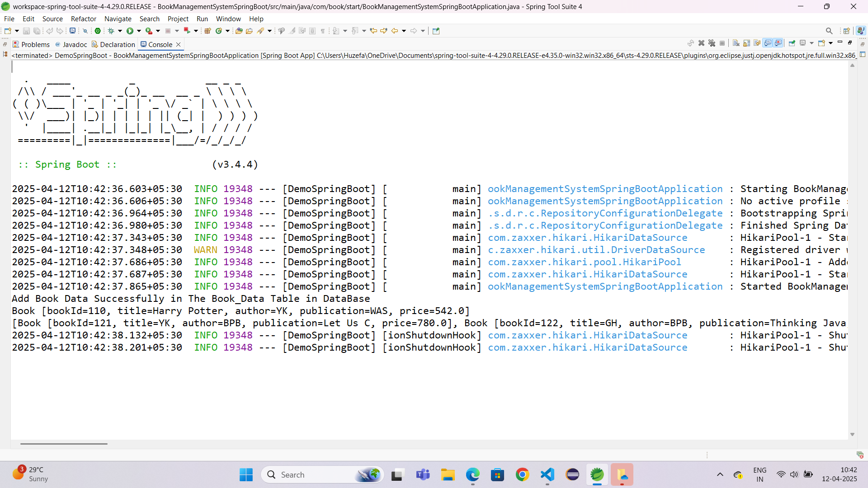Expand the New Java Class dropdown
This screenshot has height=488, width=868.
coord(227,31)
